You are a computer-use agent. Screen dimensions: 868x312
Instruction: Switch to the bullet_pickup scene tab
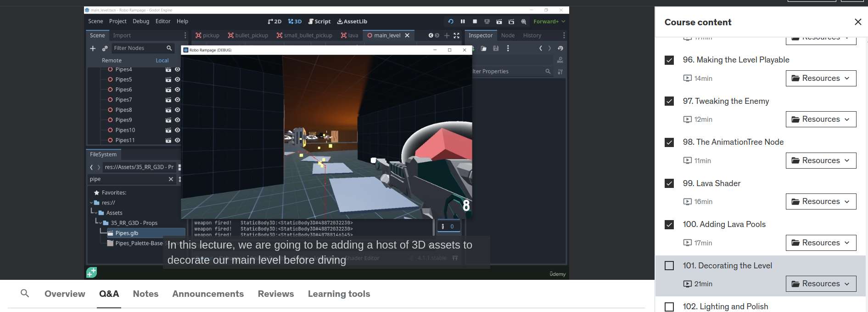(x=248, y=35)
